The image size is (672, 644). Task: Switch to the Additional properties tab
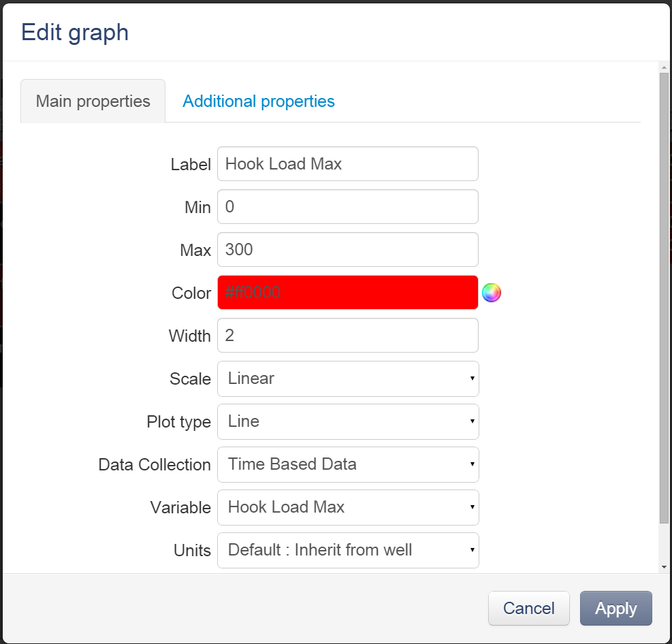tap(258, 101)
